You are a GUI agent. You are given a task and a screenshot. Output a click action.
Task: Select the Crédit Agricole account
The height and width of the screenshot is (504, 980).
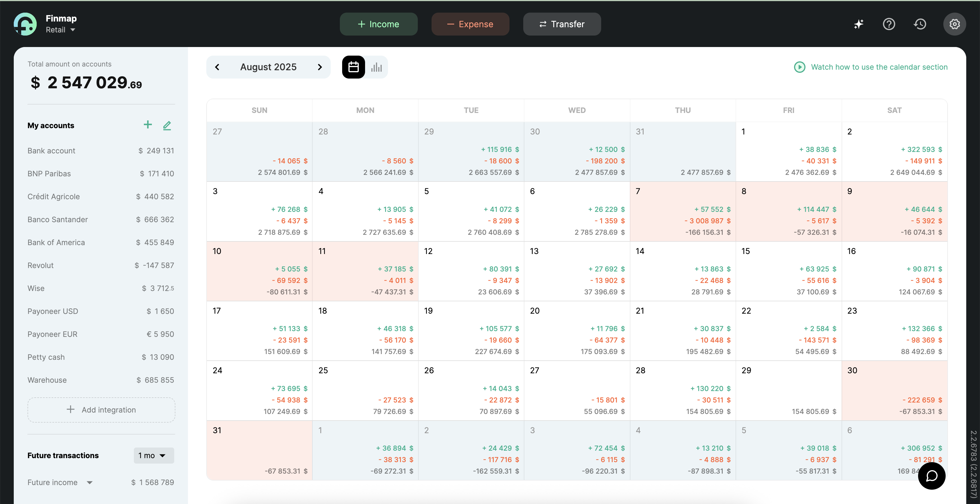pos(101,196)
